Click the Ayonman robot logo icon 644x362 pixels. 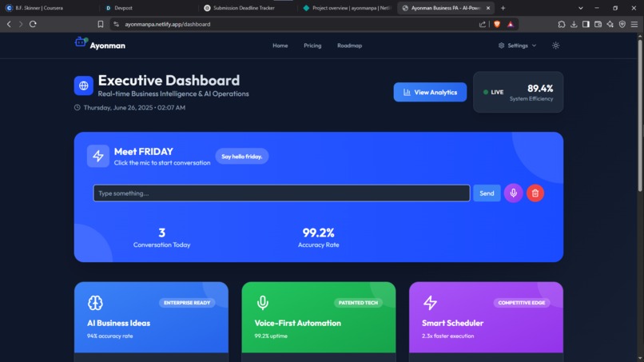point(81,42)
